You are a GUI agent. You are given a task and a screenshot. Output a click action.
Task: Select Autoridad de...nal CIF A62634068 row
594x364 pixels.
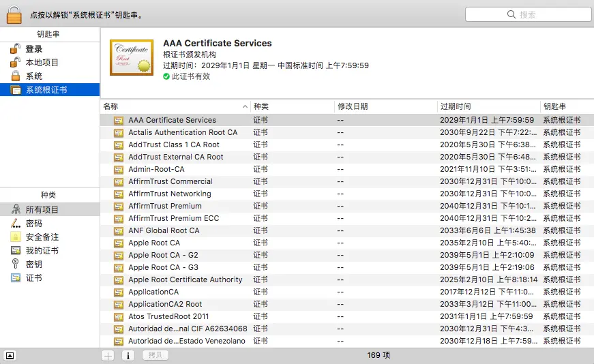click(347, 329)
